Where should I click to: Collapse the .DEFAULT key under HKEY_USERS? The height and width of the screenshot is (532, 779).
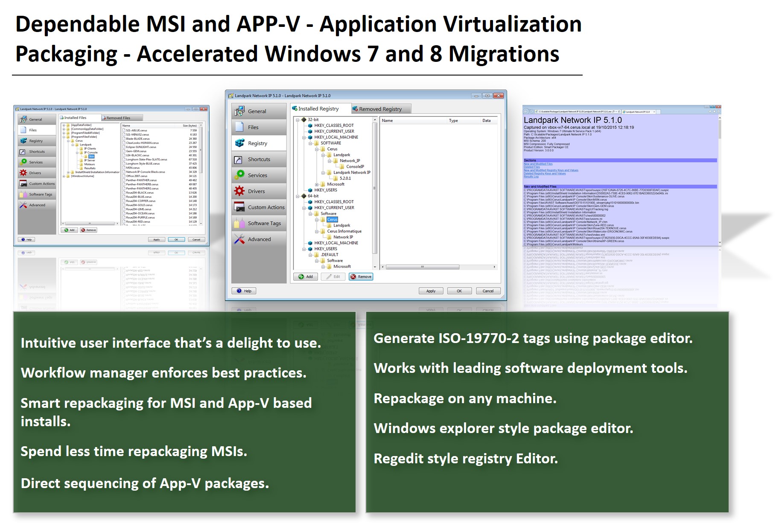tap(311, 255)
